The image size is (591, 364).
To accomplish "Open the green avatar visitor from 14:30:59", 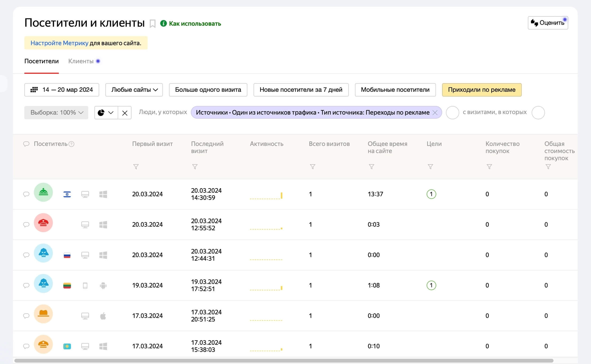I will click(43, 192).
